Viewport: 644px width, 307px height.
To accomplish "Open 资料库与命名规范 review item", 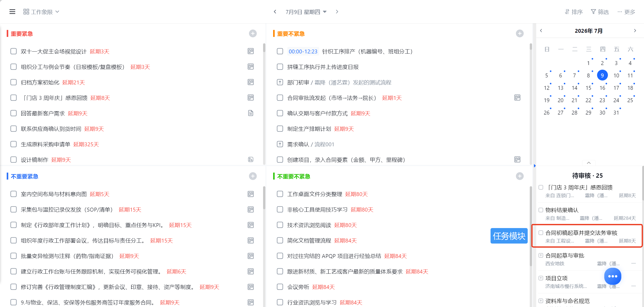I will [567, 301].
